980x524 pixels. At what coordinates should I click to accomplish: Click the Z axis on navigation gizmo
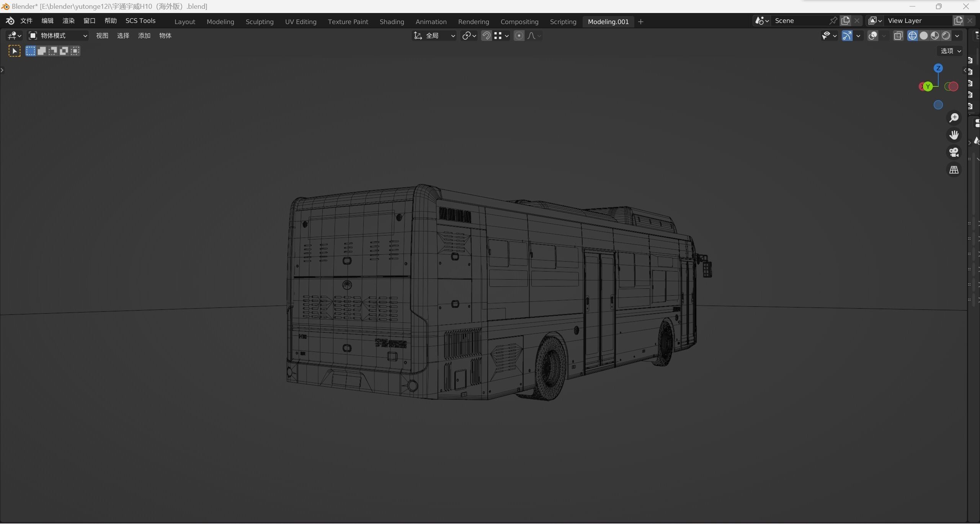tap(938, 68)
